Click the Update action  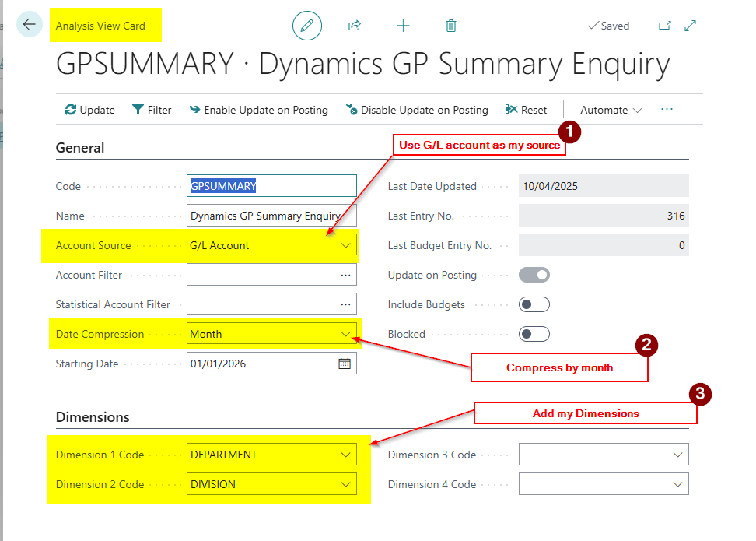point(89,110)
